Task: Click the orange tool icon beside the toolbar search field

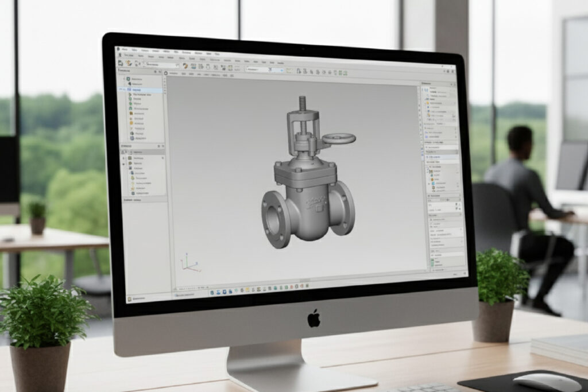Action: (185, 66)
